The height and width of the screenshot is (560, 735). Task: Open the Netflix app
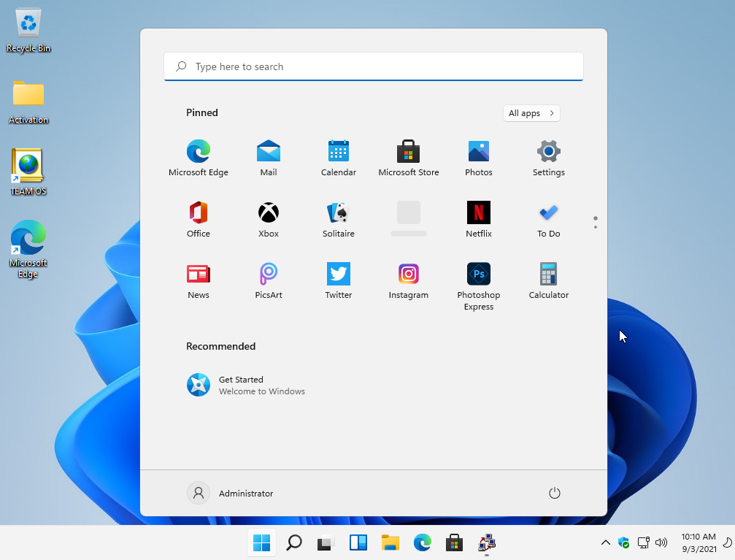[x=479, y=220]
